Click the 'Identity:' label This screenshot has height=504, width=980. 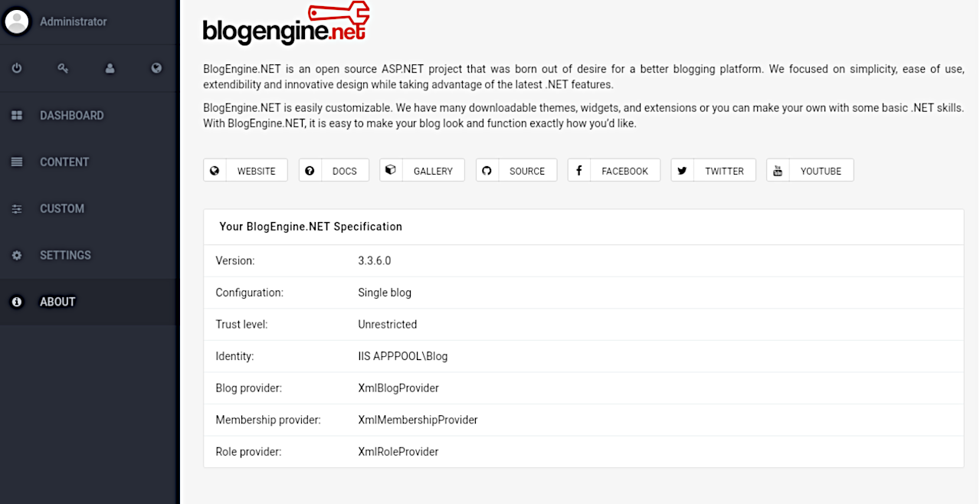click(x=234, y=356)
